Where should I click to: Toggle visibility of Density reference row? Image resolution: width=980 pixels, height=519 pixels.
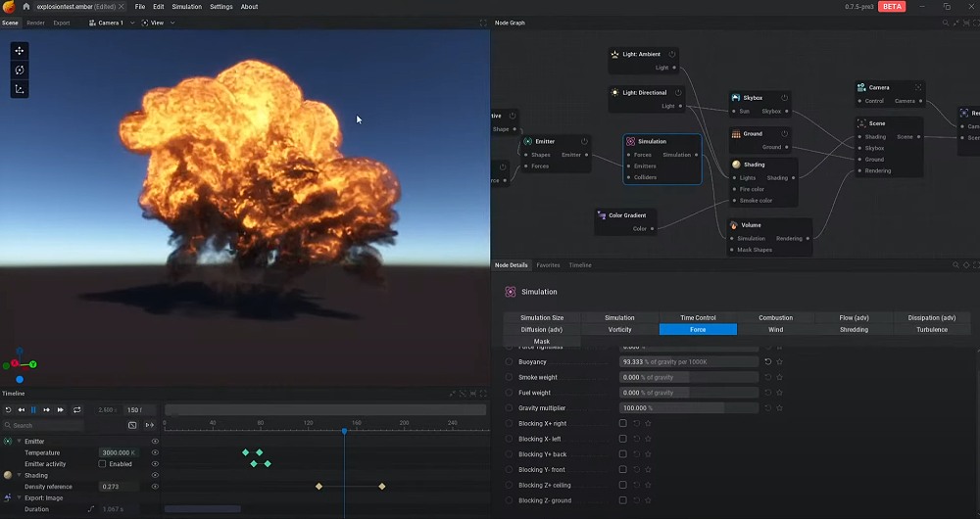click(155, 487)
